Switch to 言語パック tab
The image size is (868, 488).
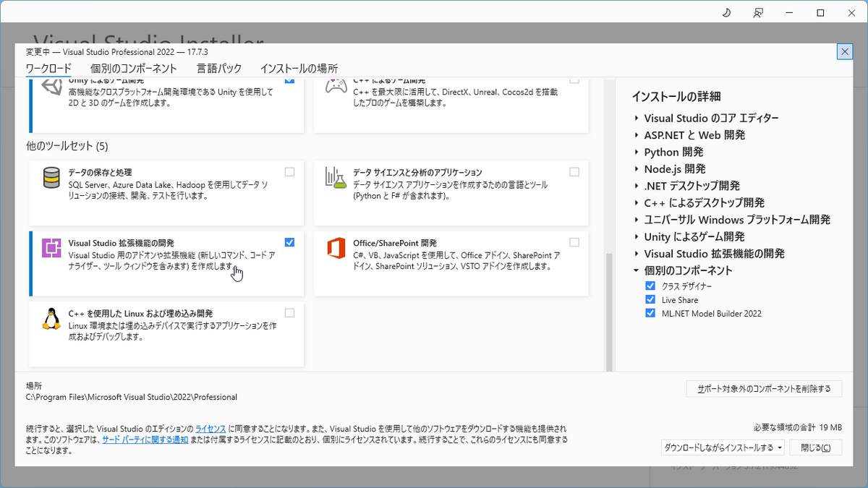[219, 69]
